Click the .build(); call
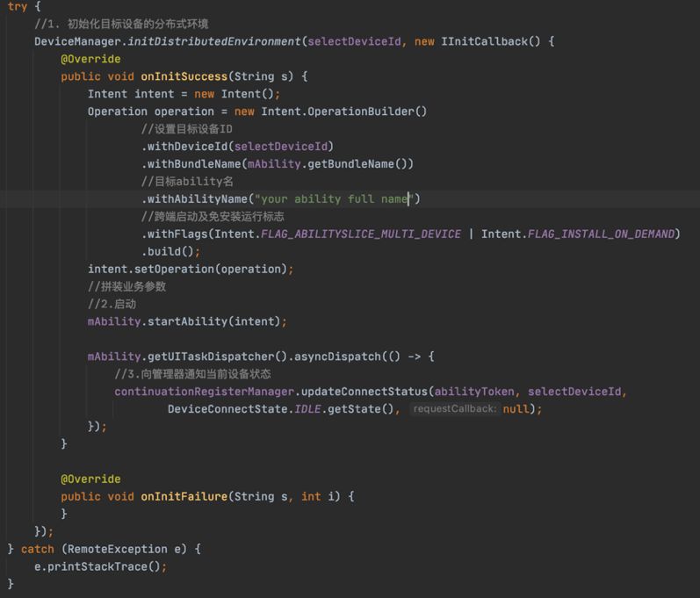 (170, 252)
